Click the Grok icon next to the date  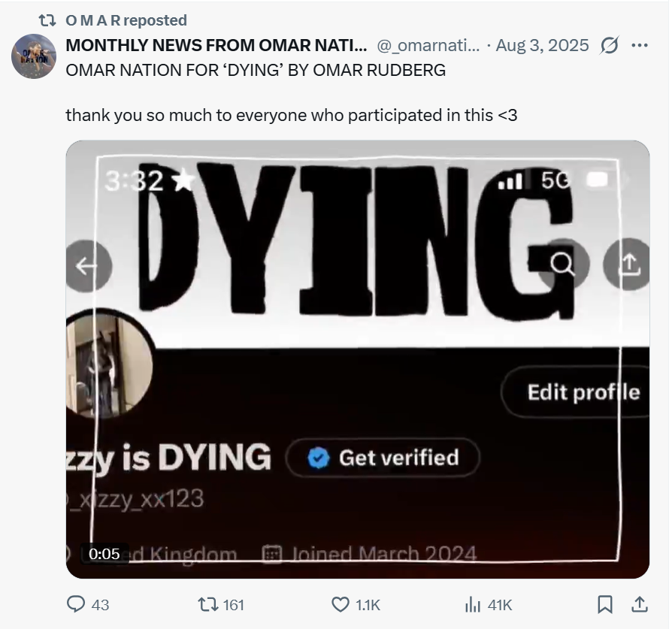608,45
